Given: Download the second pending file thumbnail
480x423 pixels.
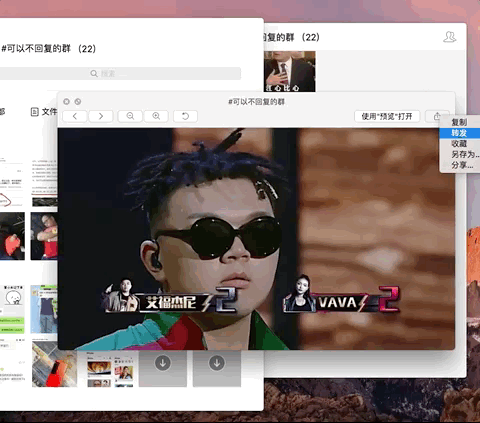Looking at the screenshot, I should click(217, 363).
